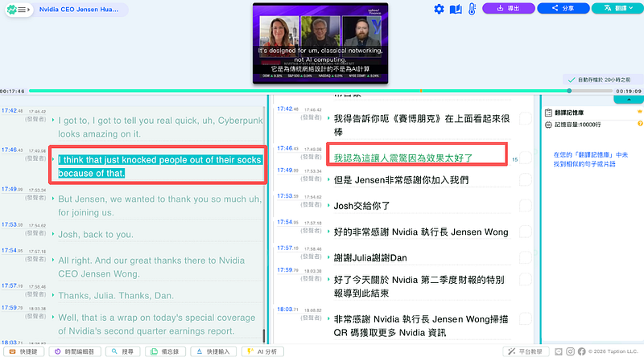The width and height of the screenshot is (644, 357).
Task: Click the magic wand icon in 平台教學
Action: [x=511, y=351]
